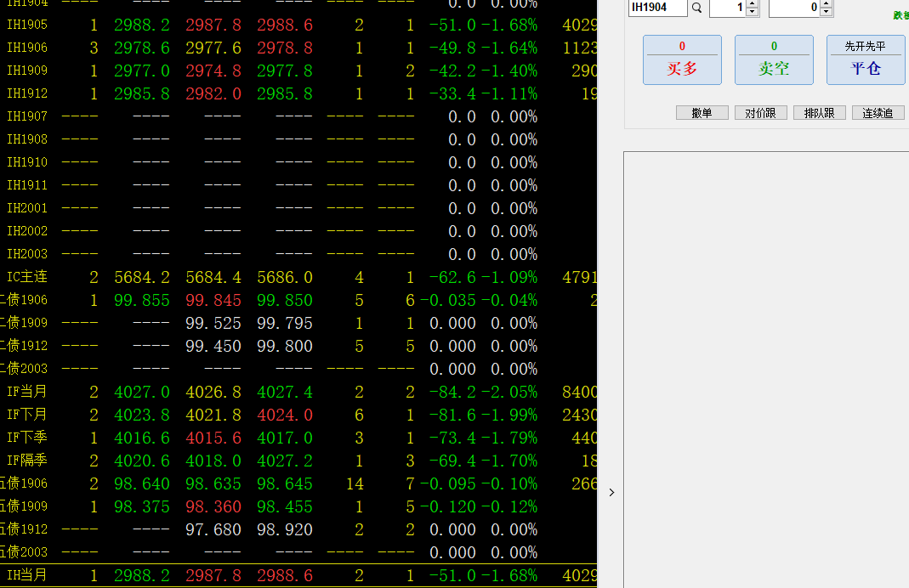
Task: Click the 对价跟 button
Action: pyautogui.click(x=760, y=113)
